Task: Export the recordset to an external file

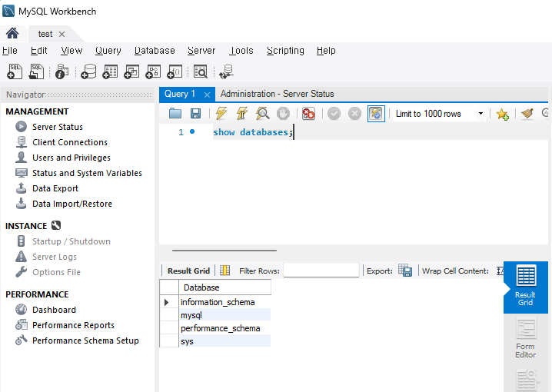Action: pyautogui.click(x=405, y=271)
